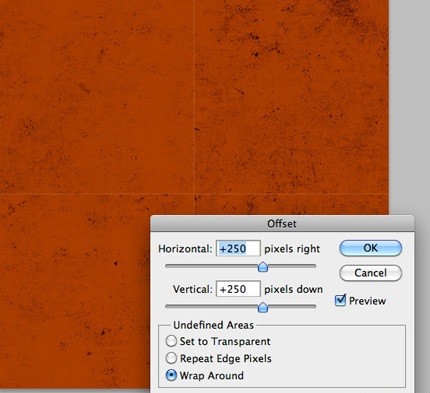The width and height of the screenshot is (430, 393).
Task: Select the Set to Transparent option
Action: 171,341
